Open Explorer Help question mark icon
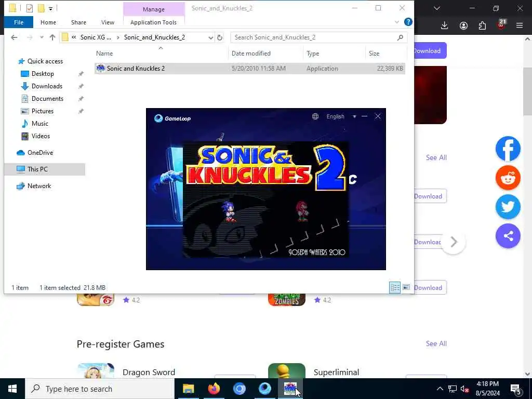This screenshot has height=399, width=532. pyautogui.click(x=408, y=22)
